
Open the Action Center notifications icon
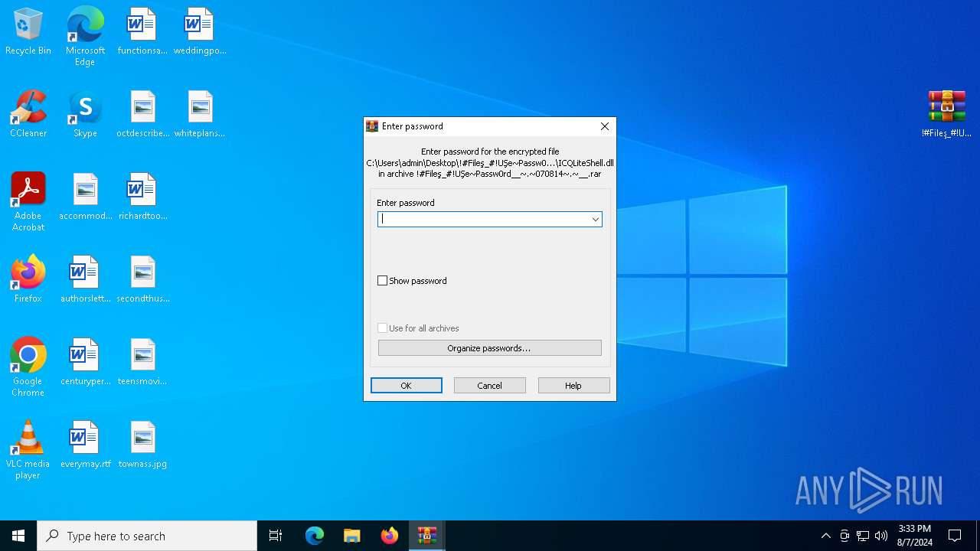[955, 536]
